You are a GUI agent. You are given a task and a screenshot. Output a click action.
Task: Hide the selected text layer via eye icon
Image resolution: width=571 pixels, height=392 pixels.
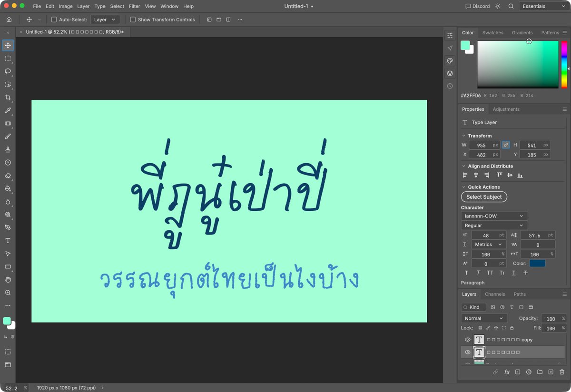pos(467,353)
